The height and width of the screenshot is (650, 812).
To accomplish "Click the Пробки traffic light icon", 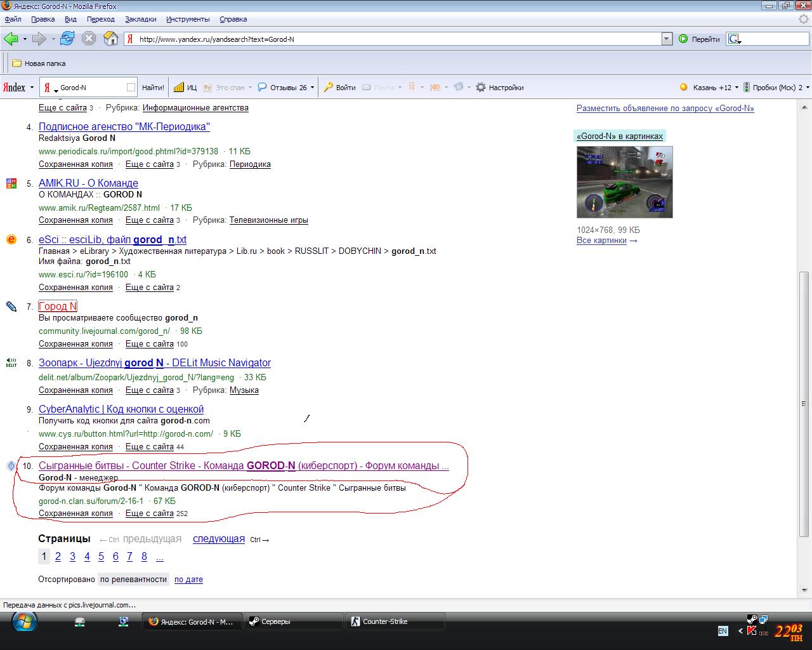I will click(747, 88).
